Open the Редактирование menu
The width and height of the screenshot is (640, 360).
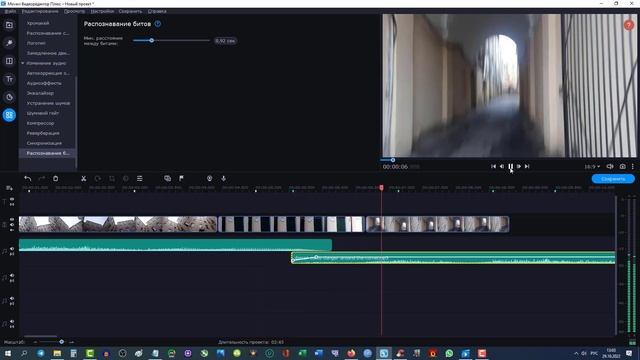coord(40,11)
